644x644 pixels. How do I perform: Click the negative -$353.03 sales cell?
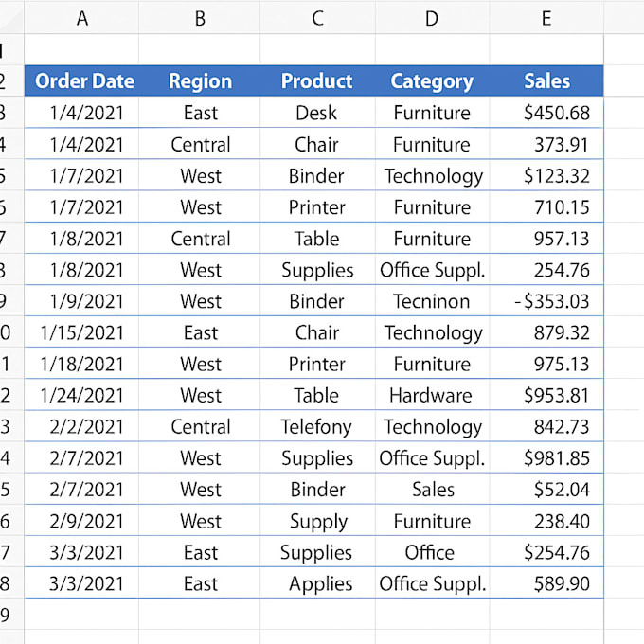click(x=552, y=302)
